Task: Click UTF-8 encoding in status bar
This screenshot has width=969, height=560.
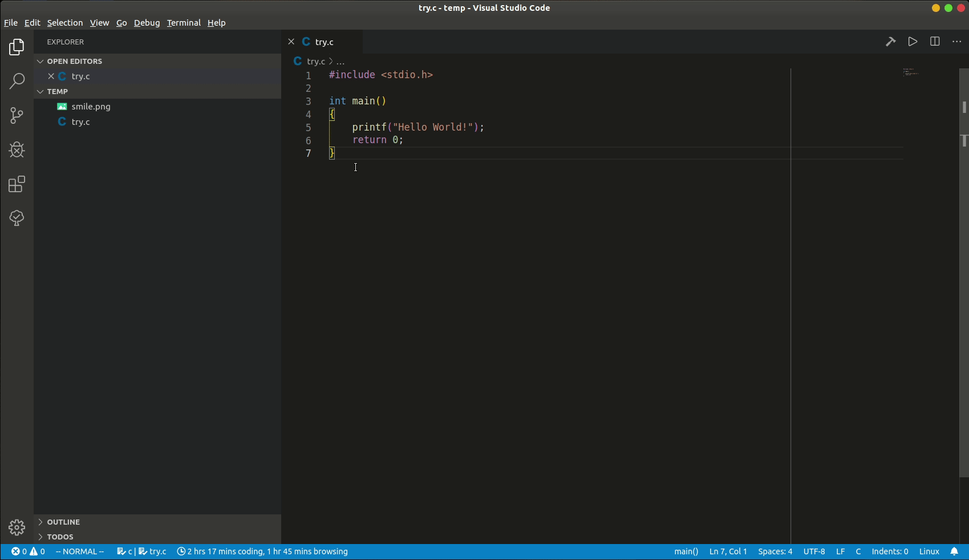Action: (814, 551)
